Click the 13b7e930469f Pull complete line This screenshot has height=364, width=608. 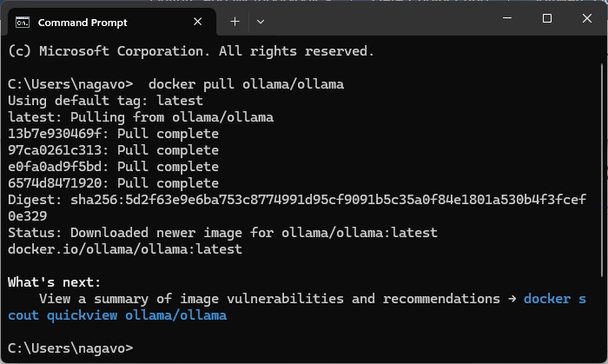[x=113, y=134]
